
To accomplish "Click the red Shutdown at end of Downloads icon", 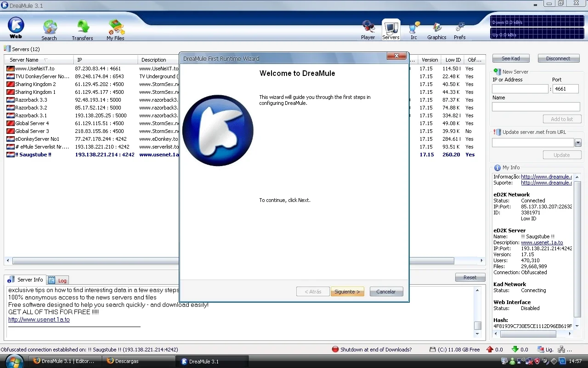I will coord(335,349).
